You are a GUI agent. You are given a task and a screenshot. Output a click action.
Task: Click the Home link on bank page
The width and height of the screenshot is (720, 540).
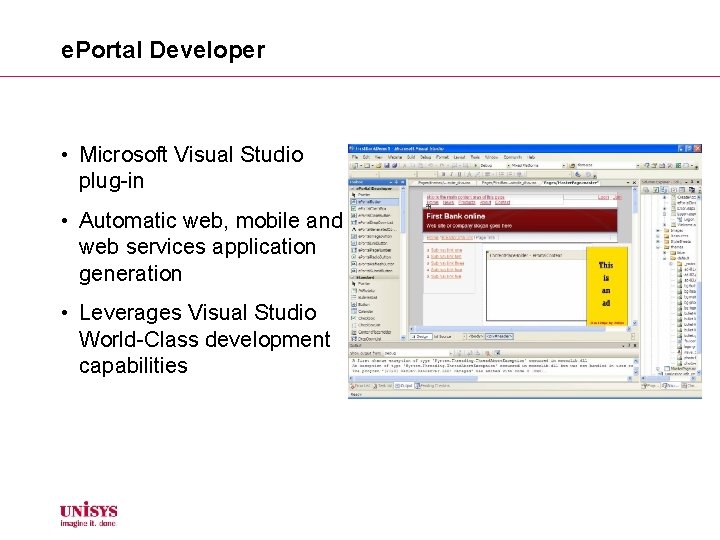click(433, 202)
